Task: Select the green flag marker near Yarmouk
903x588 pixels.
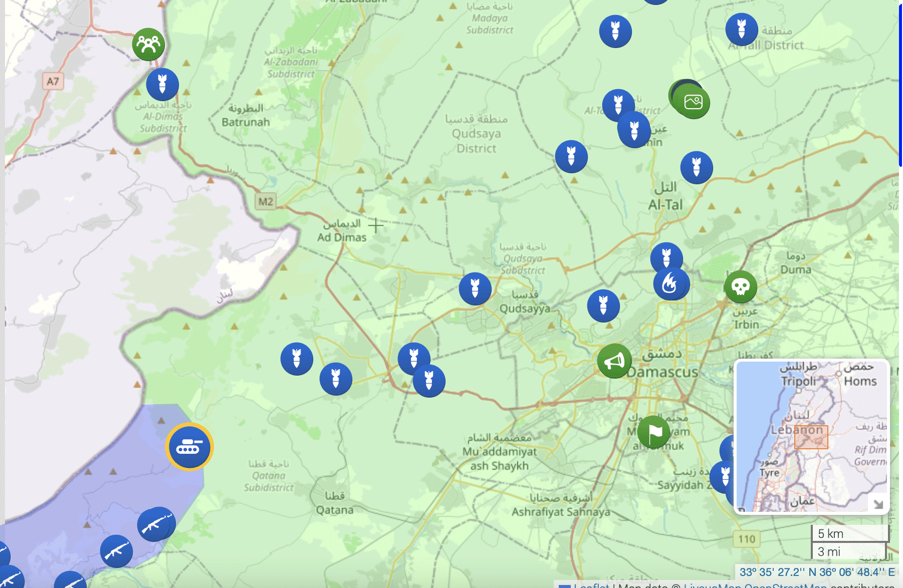Action: (x=653, y=432)
